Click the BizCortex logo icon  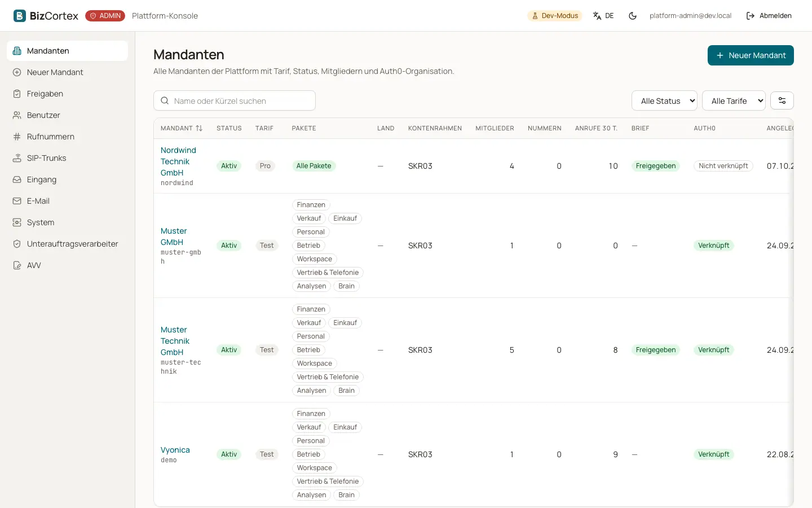pos(20,16)
